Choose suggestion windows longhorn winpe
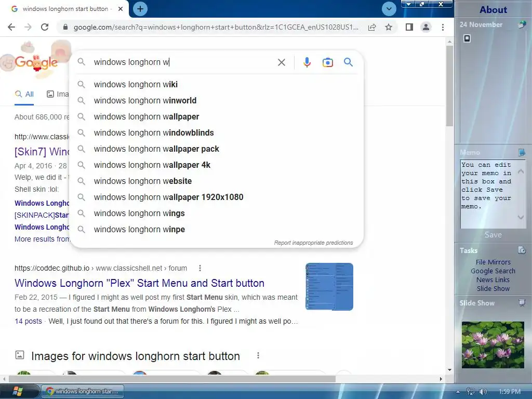The height and width of the screenshot is (399, 532). point(217,229)
